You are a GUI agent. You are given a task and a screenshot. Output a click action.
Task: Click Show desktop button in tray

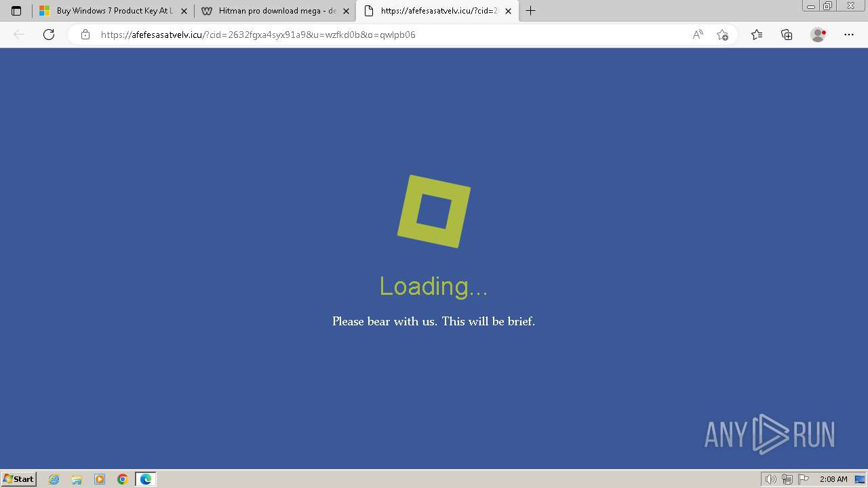[860, 479]
